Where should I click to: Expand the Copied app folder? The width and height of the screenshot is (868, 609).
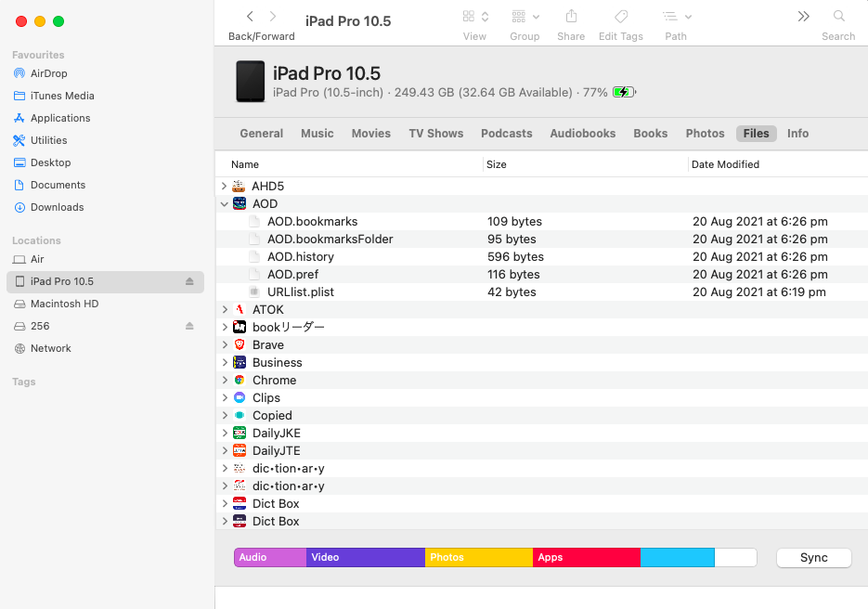coord(225,415)
